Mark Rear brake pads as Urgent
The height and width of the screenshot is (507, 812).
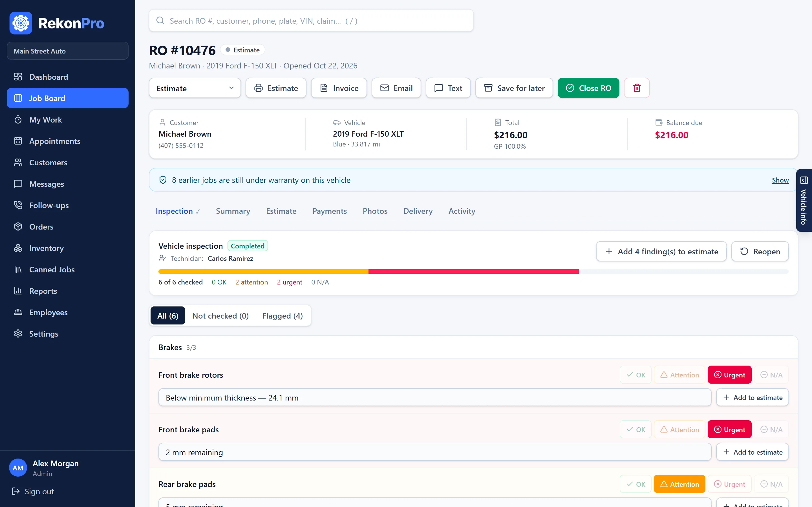click(x=729, y=484)
